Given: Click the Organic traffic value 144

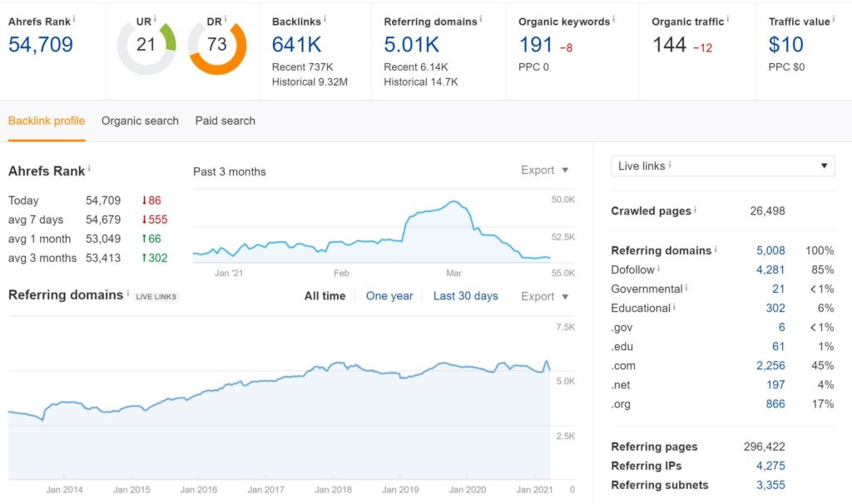Looking at the screenshot, I should (x=670, y=45).
